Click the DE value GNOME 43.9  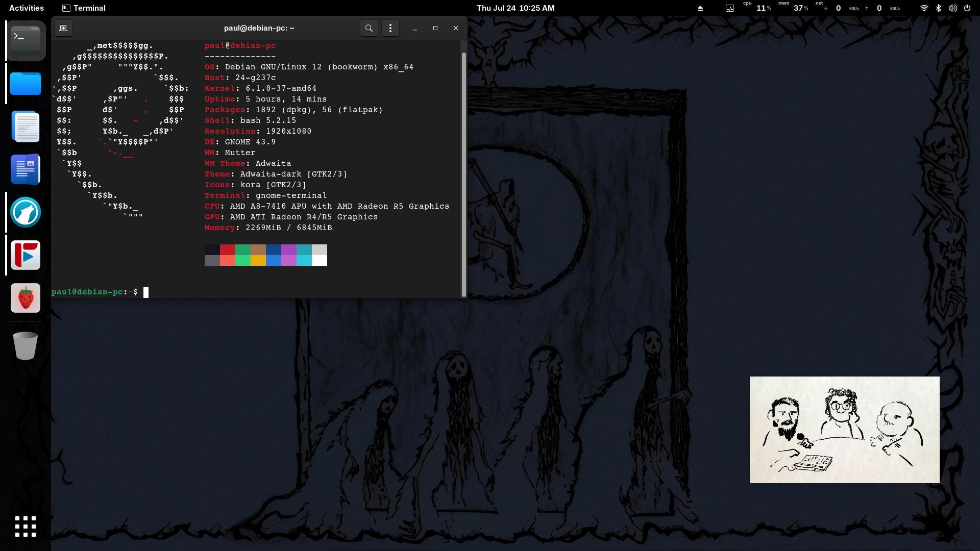(250, 142)
